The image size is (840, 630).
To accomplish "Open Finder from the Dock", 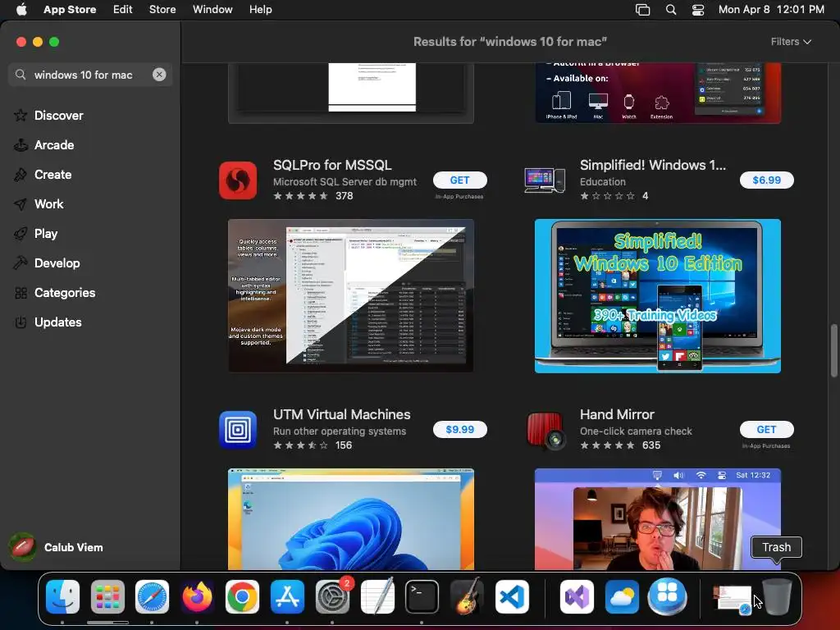I will point(62,596).
